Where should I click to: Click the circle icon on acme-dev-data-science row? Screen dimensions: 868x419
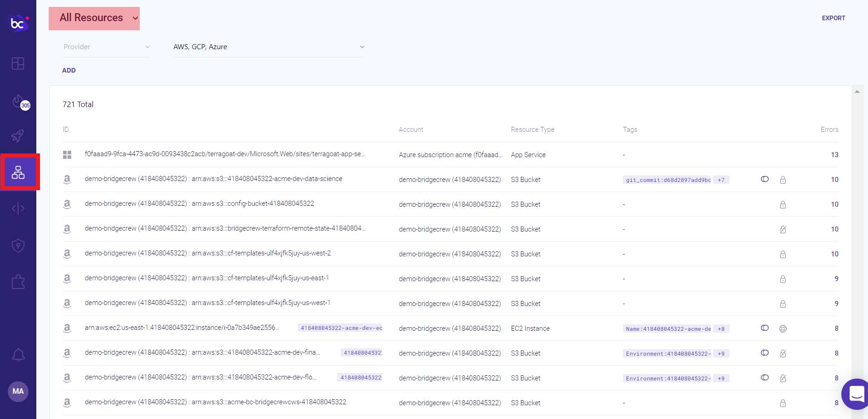tap(765, 179)
